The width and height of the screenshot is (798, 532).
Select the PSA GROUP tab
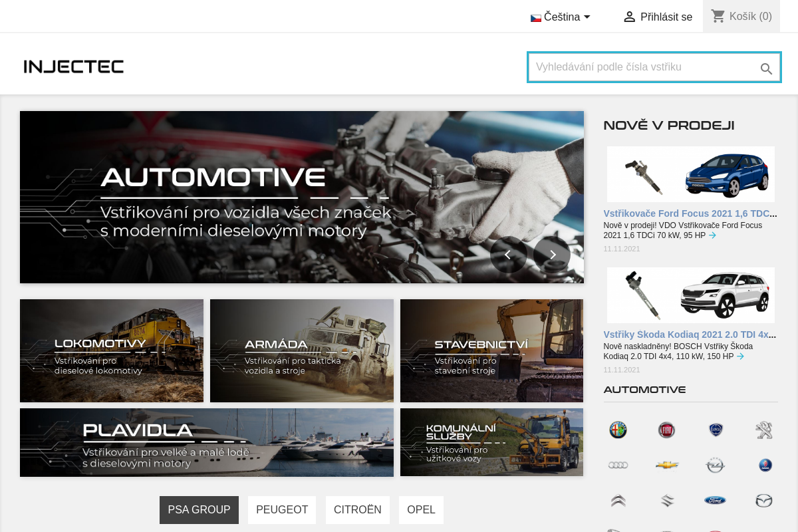pyautogui.click(x=199, y=510)
